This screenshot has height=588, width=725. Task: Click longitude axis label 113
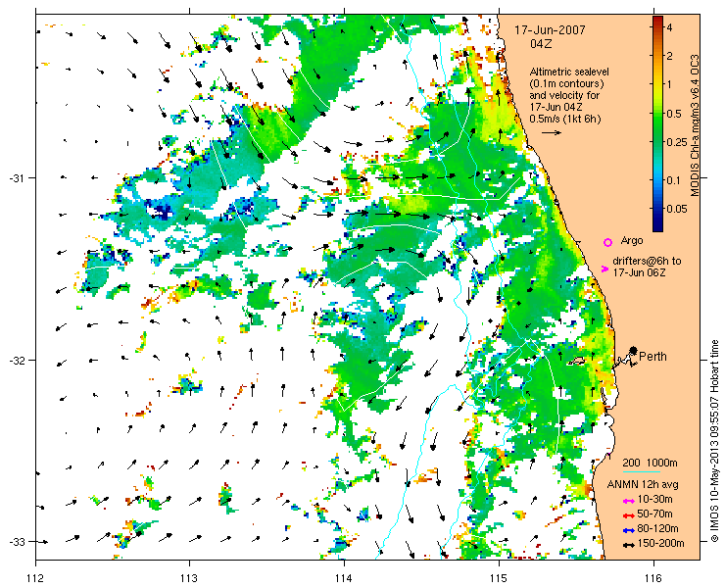189,578
